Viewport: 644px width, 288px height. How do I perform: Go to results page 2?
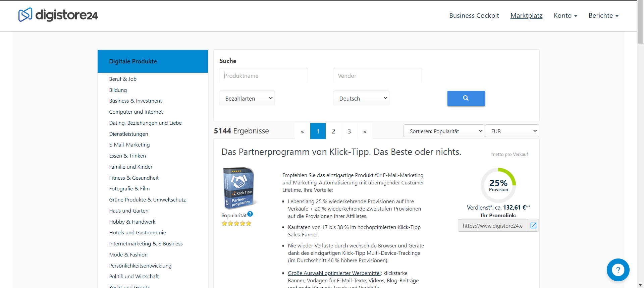[x=333, y=131]
